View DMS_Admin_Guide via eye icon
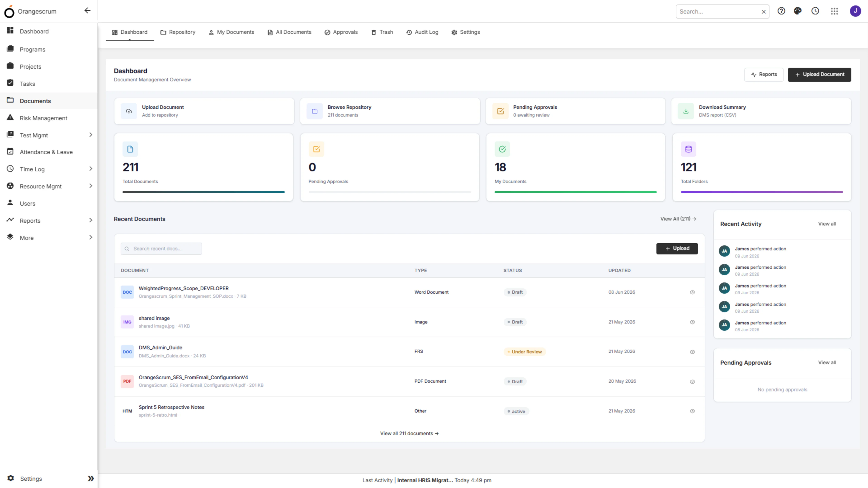Image resolution: width=868 pixels, height=488 pixels. click(692, 352)
